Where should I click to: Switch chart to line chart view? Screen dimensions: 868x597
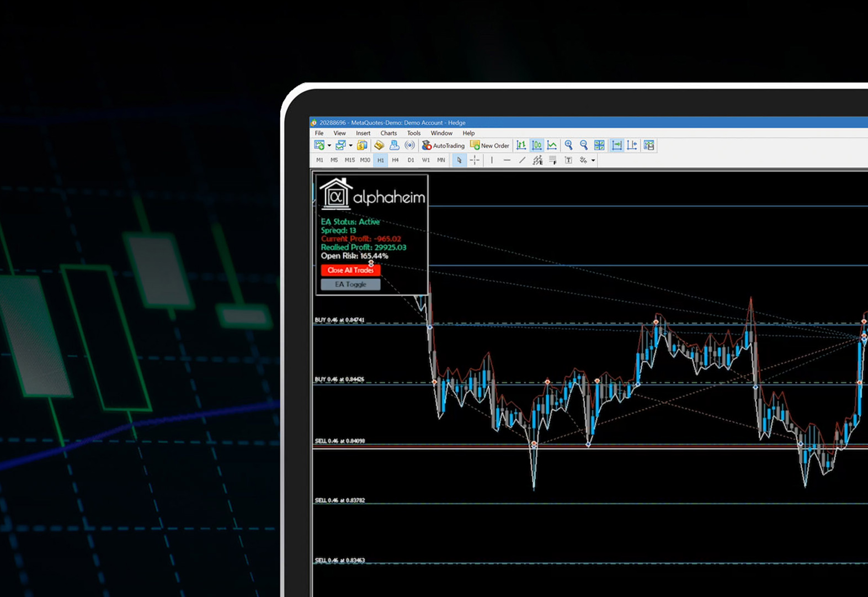click(x=552, y=145)
